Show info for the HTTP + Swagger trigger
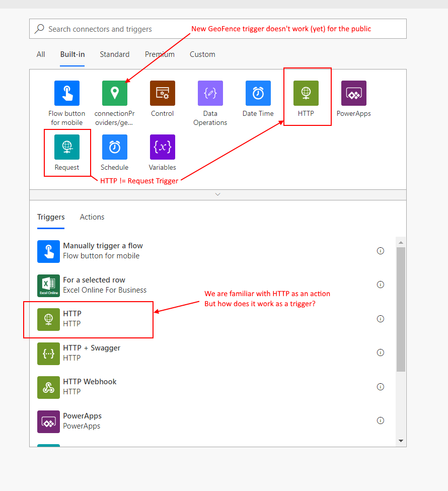Viewport: 448px width, 491px height. [x=381, y=353]
